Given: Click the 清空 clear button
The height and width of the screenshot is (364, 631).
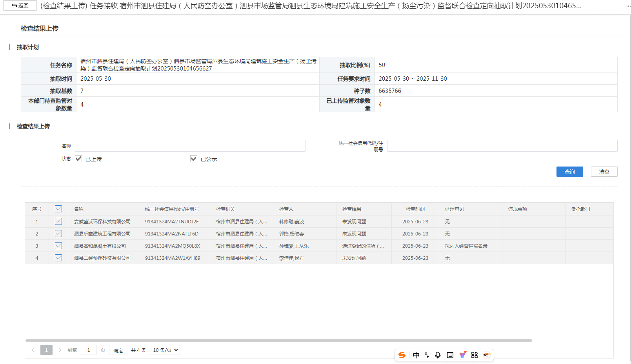Looking at the screenshot, I should point(604,172).
